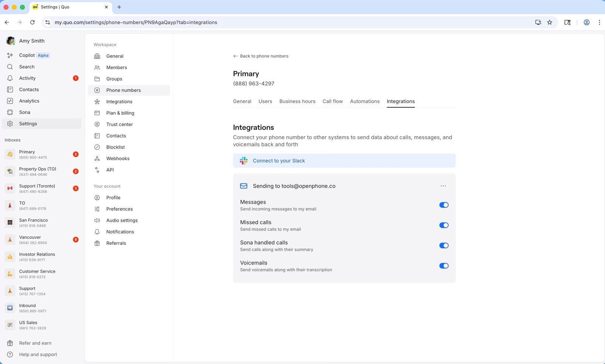Viewport: 605px width, 364px height.
Task: Click the Search magnifier icon
Action: (10, 67)
